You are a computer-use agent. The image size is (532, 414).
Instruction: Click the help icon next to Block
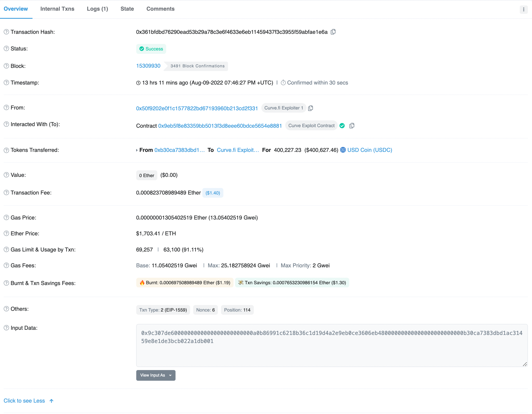tap(6, 66)
